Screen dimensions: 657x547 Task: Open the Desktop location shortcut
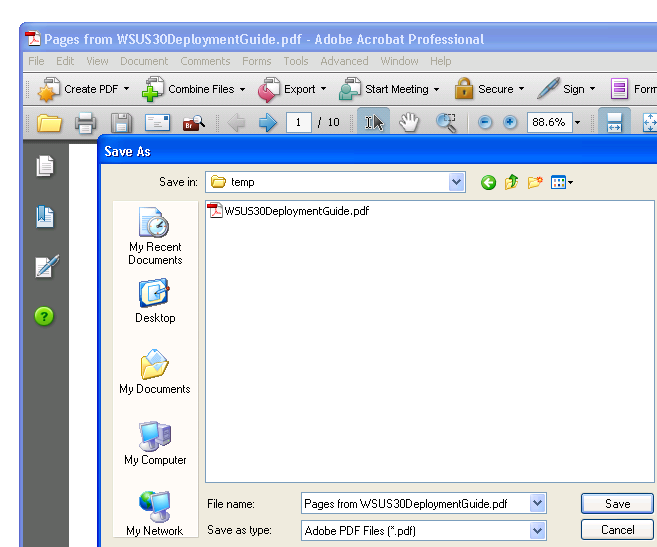tap(155, 301)
